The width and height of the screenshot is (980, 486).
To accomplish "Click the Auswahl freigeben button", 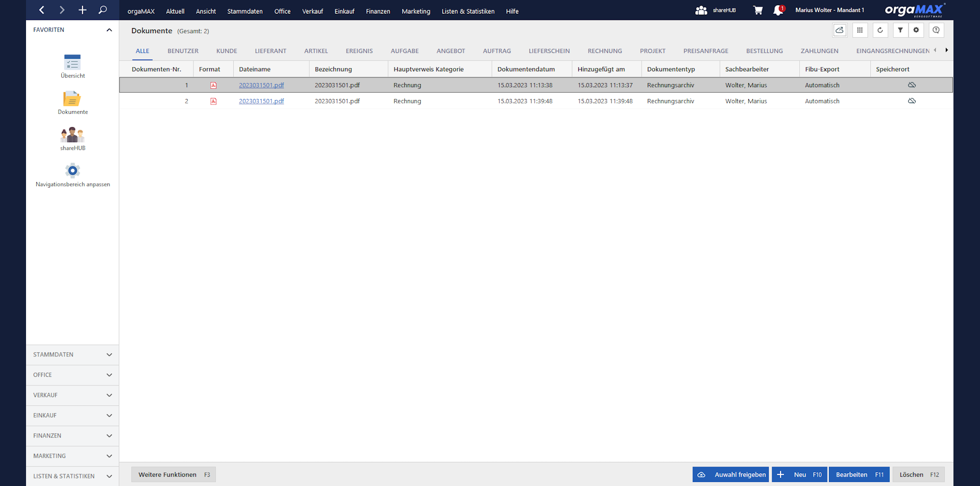I will [x=730, y=475].
